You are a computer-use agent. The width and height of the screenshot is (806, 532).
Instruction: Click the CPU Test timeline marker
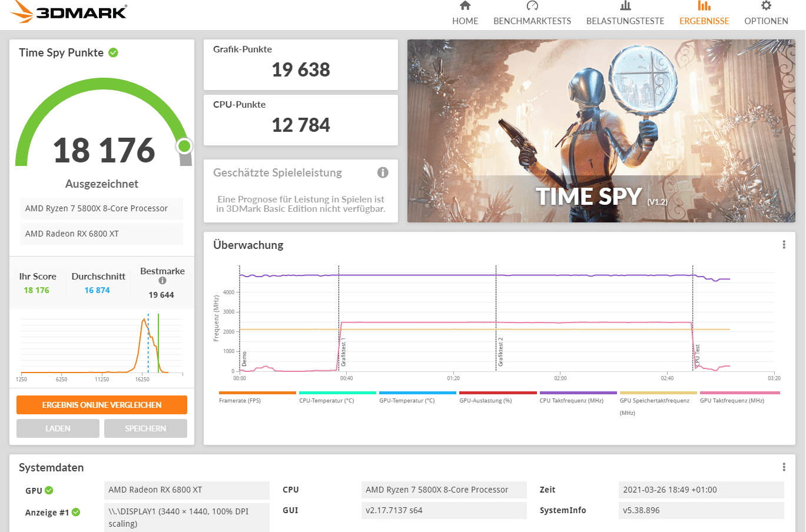coord(697,357)
